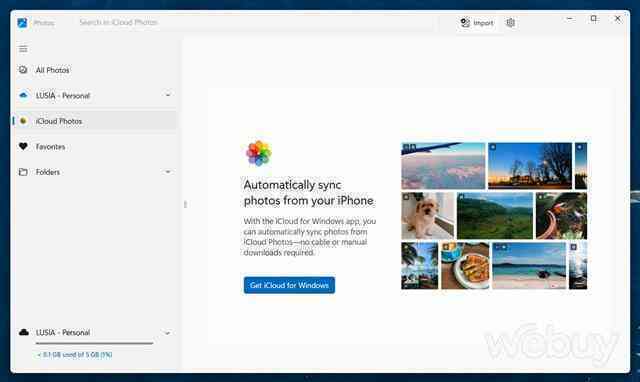This screenshot has height=382, width=640.
Task: Expand the bottom LUSIA - Personal account chevron
Action: (x=167, y=333)
